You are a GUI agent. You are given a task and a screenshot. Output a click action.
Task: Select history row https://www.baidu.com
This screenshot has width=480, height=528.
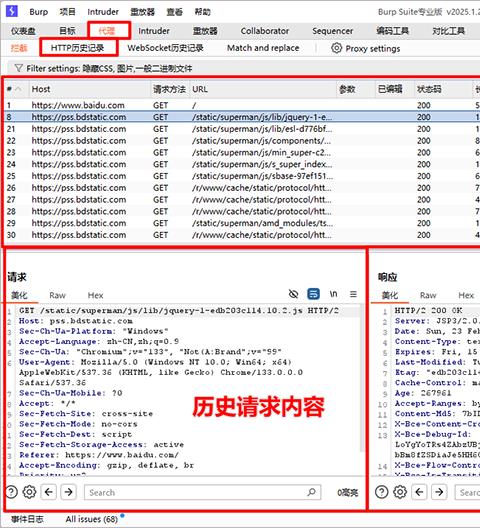[241, 105]
